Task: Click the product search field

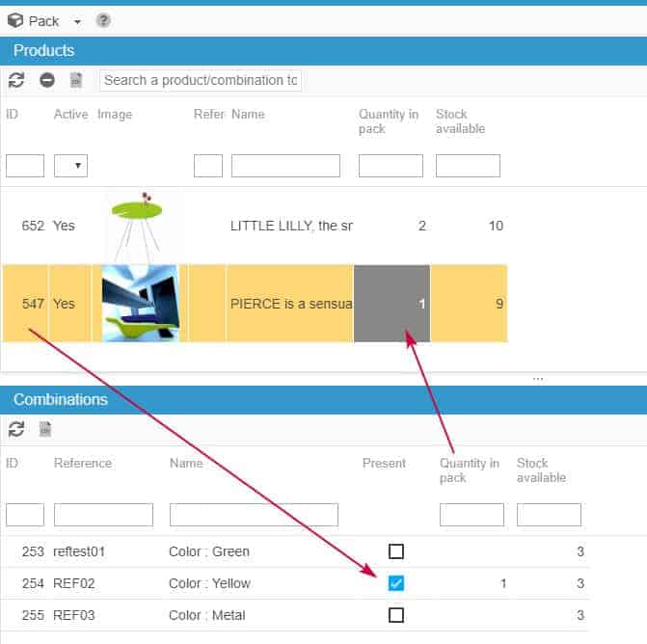Action: tap(201, 80)
